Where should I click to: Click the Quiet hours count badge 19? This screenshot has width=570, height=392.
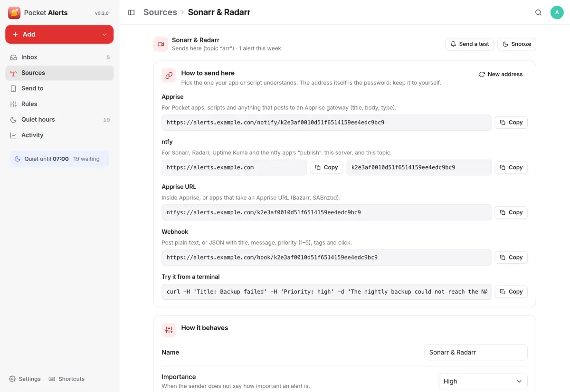tap(106, 120)
